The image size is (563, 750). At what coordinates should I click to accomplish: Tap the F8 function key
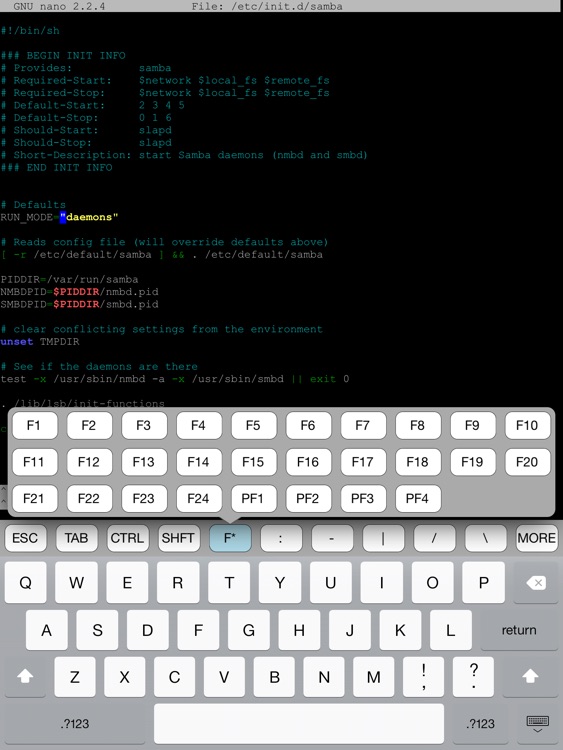pos(418,425)
